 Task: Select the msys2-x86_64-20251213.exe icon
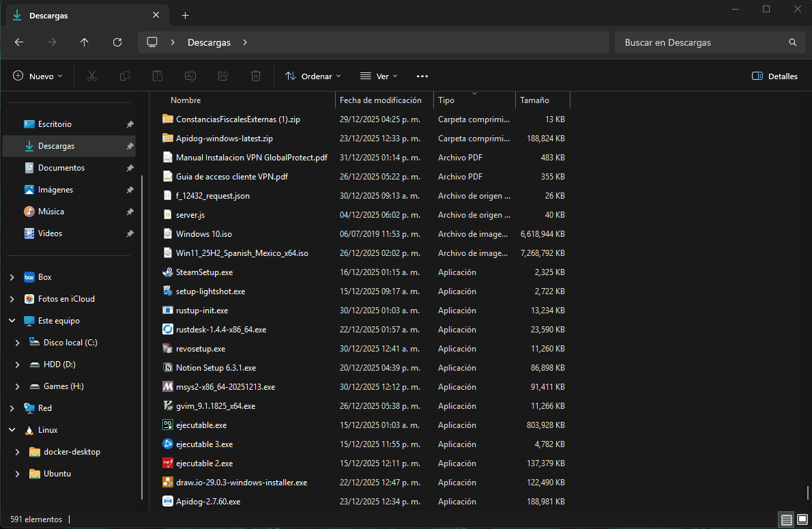[x=167, y=387]
